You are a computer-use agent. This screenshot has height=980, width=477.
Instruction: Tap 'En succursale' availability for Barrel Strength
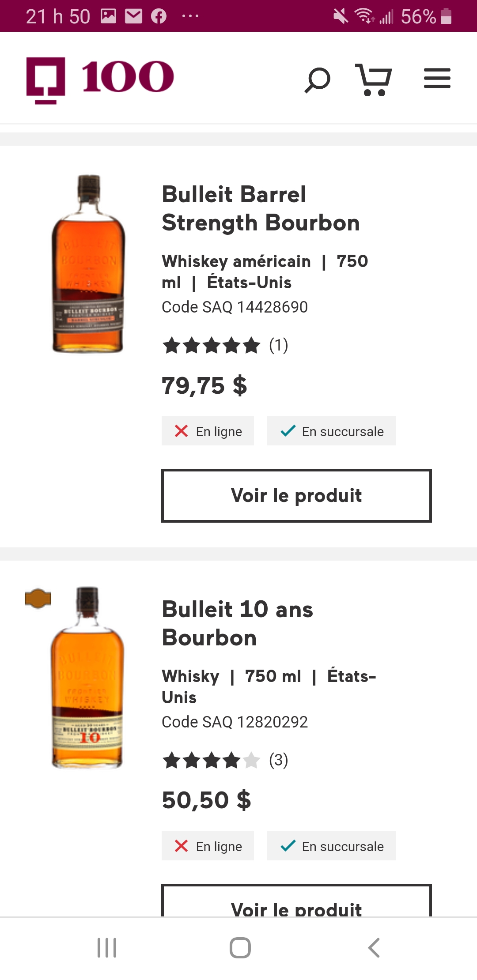(x=331, y=431)
